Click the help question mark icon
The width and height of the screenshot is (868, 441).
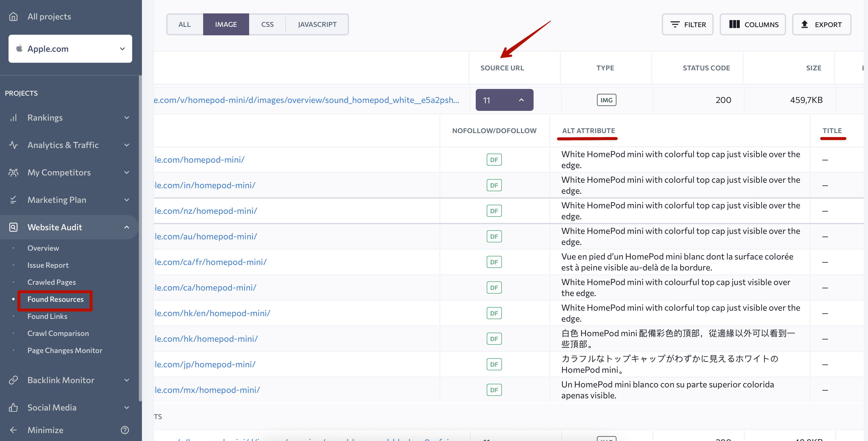click(x=125, y=430)
